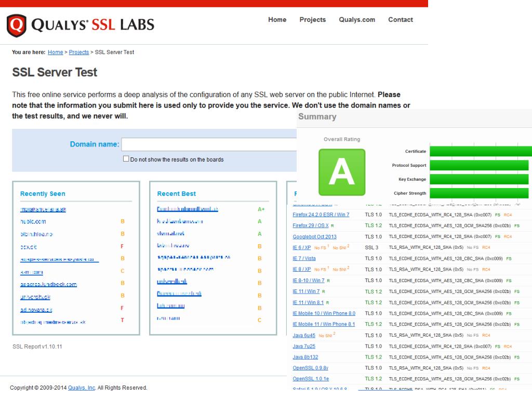Open the Home navigation menu item

coord(277,20)
